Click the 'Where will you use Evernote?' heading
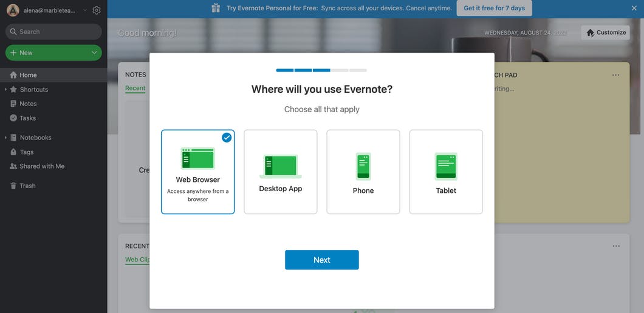The image size is (644, 313). pyautogui.click(x=322, y=89)
